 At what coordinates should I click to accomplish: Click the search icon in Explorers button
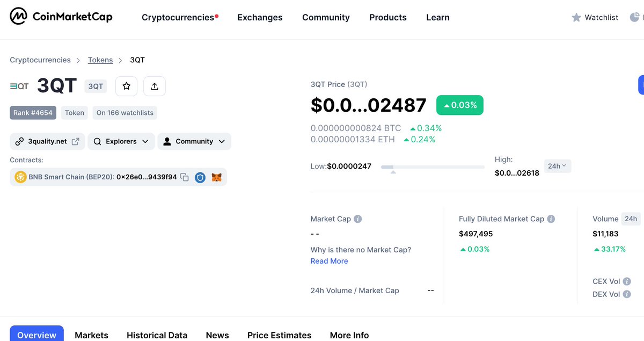click(97, 141)
